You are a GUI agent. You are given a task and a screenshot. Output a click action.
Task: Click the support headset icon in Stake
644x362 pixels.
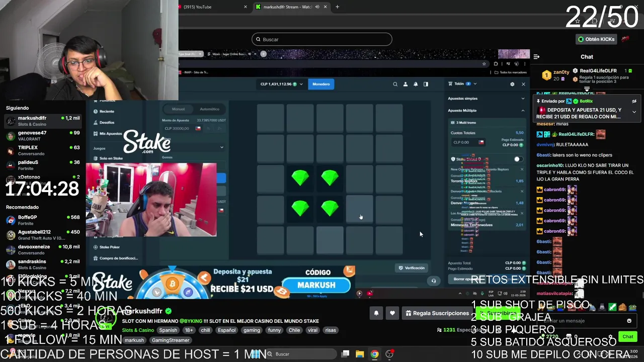[434, 281]
